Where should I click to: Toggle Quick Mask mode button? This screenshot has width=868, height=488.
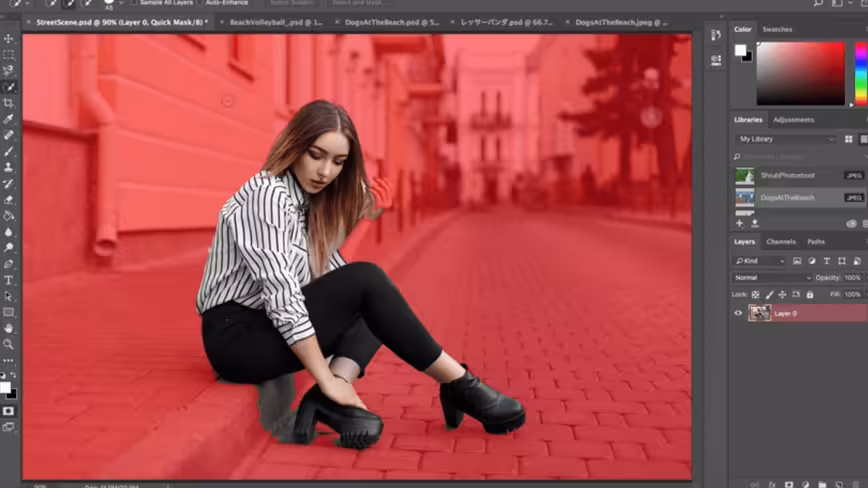tap(8, 411)
